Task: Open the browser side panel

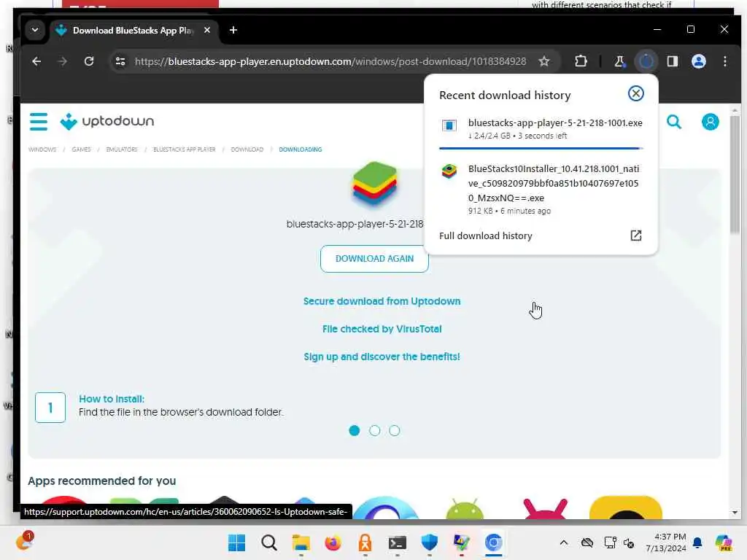Action: tap(672, 61)
